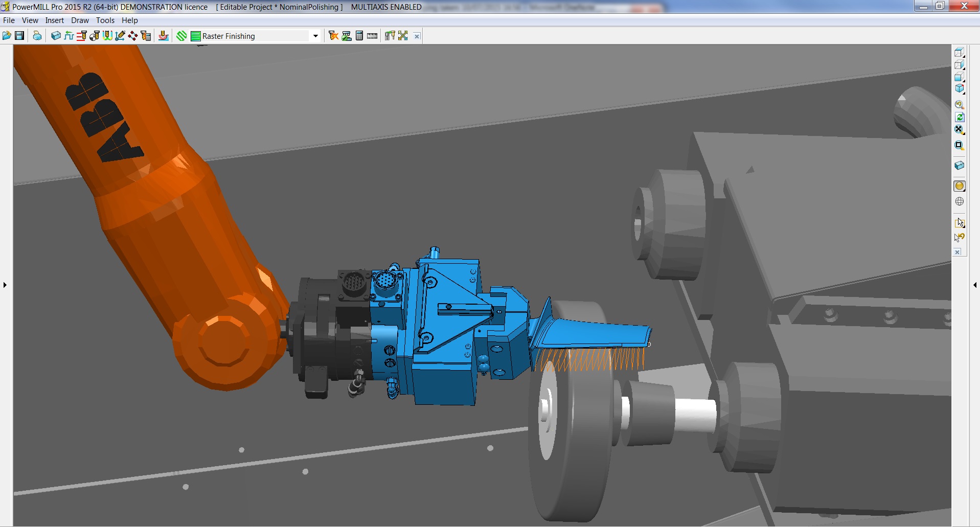980x527 pixels.
Task: Click the Measurer ruler icon
Action: [372, 36]
